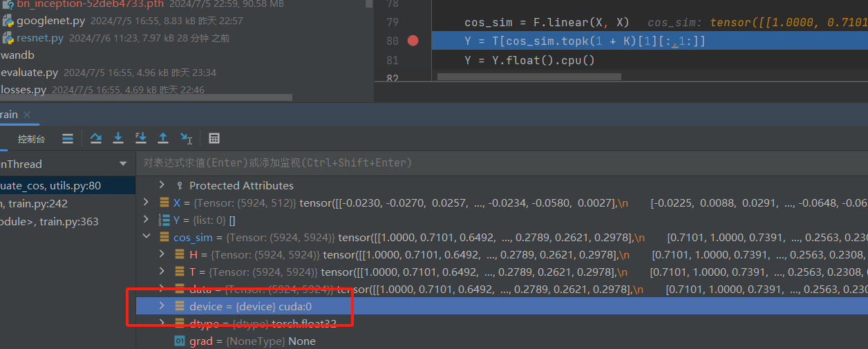This screenshot has width=868, height=349.
Task: Click the cos_sim tensor variable icon
Action: click(164, 237)
